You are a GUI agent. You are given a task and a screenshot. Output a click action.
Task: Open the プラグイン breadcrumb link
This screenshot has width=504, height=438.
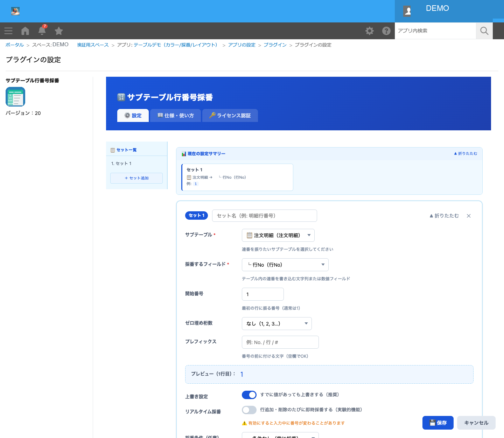point(275,45)
